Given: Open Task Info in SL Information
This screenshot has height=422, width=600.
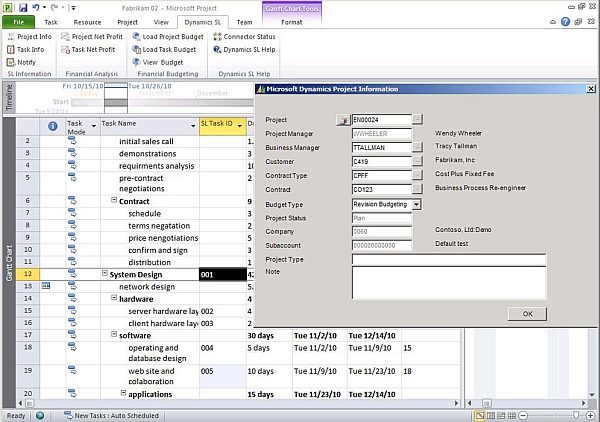Looking at the screenshot, I should (x=10, y=49).
